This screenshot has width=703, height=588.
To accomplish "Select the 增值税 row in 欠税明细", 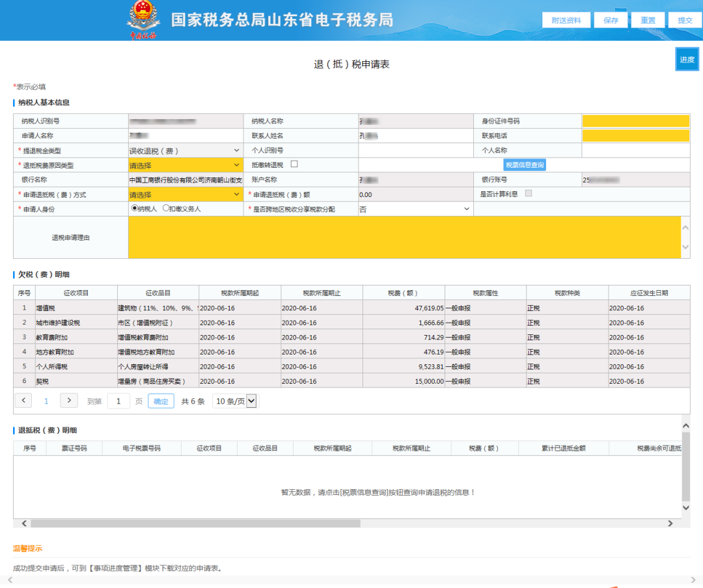I will point(351,308).
